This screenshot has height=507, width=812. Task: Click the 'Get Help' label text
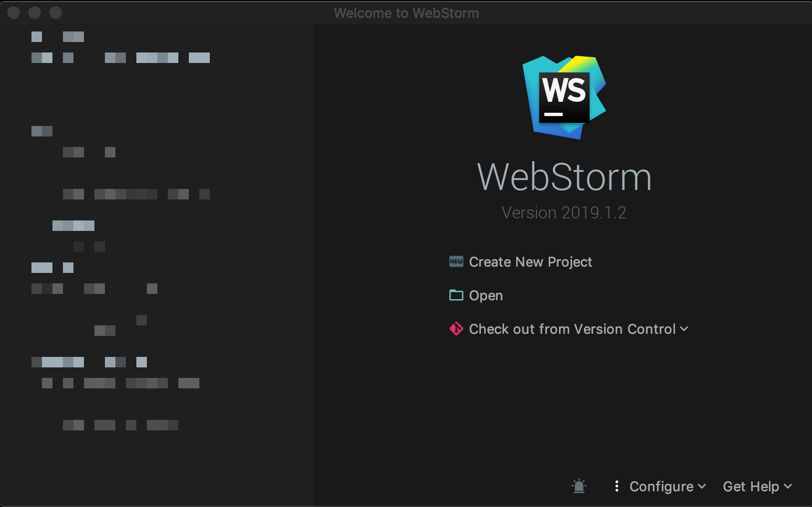tap(751, 487)
